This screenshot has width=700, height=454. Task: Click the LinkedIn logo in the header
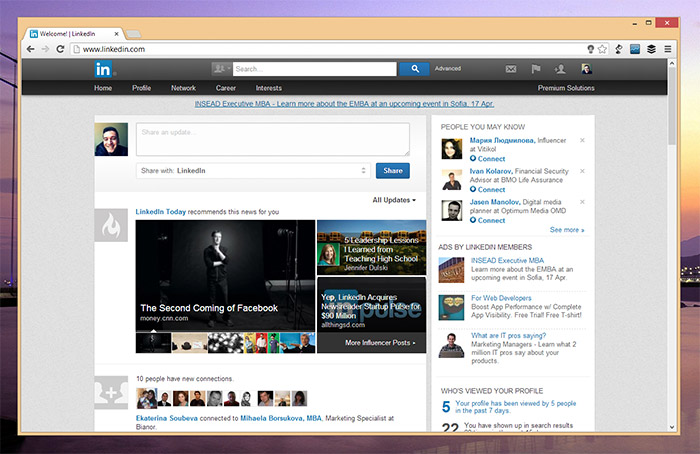click(104, 69)
